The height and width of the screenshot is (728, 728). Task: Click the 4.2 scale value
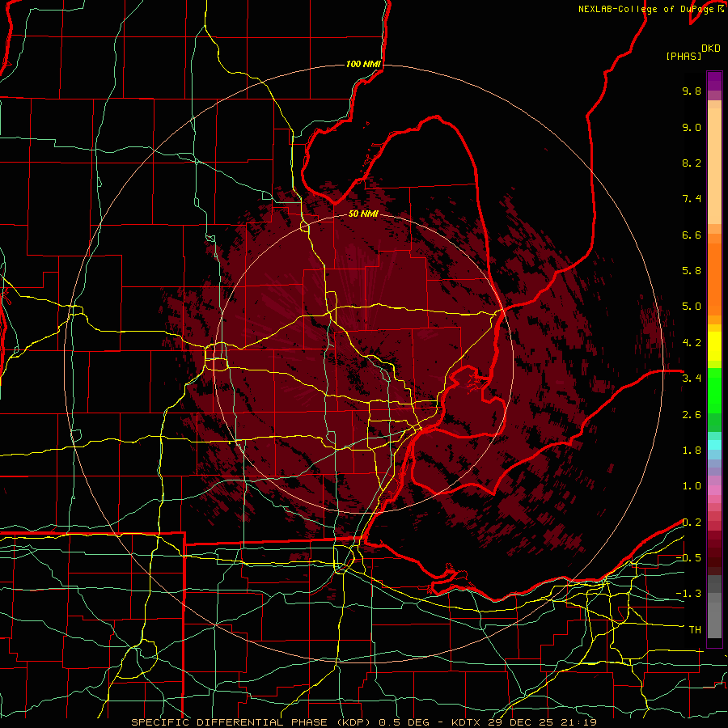pyautogui.click(x=692, y=343)
